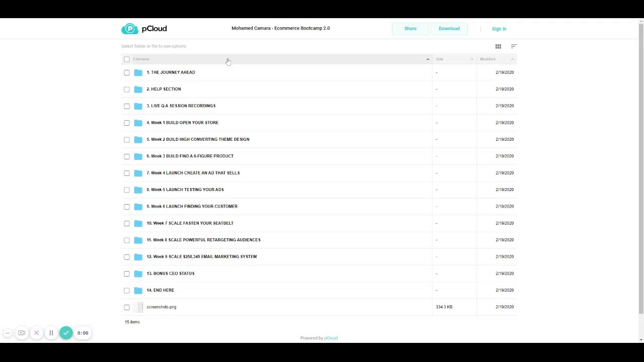Open folder 11. Week 8 SCALE POWERFUL RETARGETING AUDIENCES

[x=204, y=240]
